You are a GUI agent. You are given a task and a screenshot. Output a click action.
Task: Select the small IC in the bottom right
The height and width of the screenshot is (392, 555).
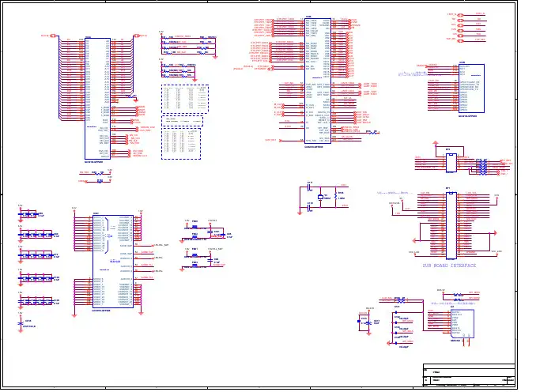click(459, 325)
